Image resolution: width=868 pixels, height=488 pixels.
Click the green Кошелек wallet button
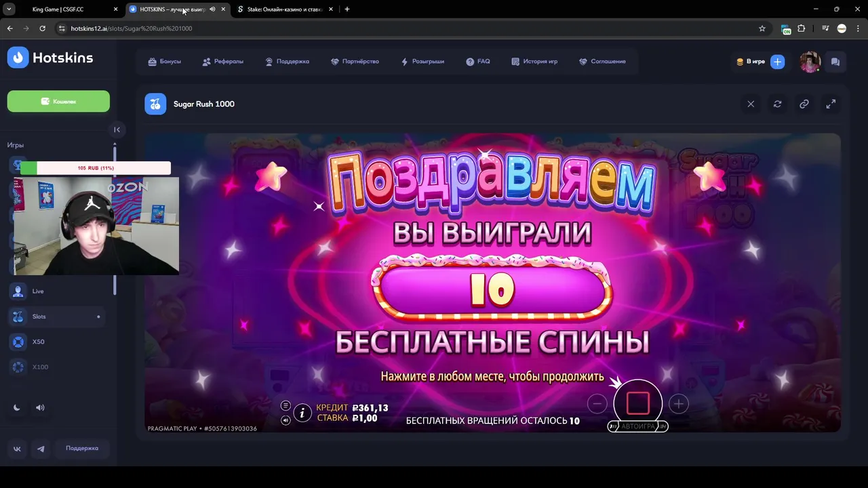[58, 101]
